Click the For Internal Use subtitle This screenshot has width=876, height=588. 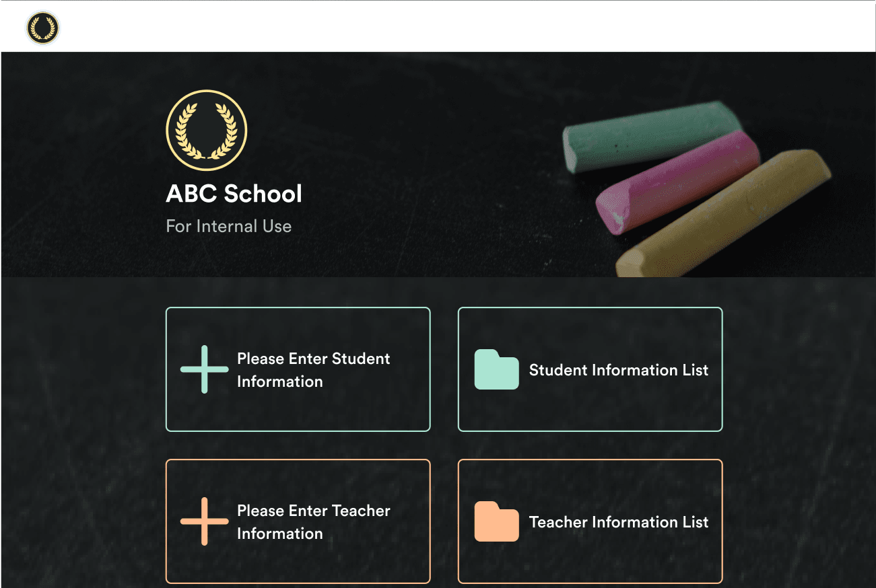pyautogui.click(x=229, y=226)
